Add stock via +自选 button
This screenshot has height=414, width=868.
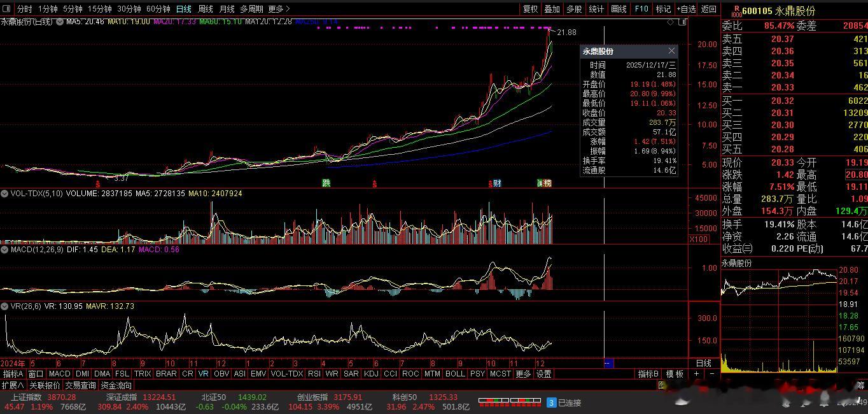pos(687,9)
